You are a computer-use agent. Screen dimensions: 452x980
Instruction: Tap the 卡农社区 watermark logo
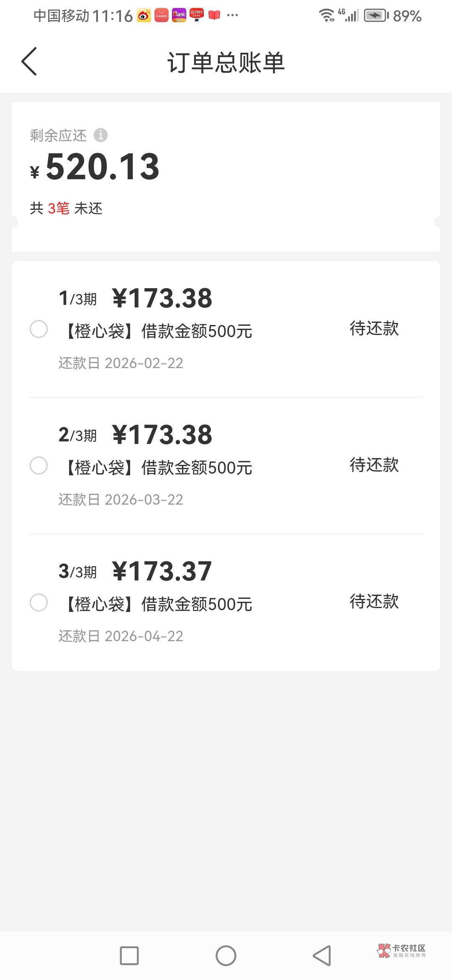point(401,950)
